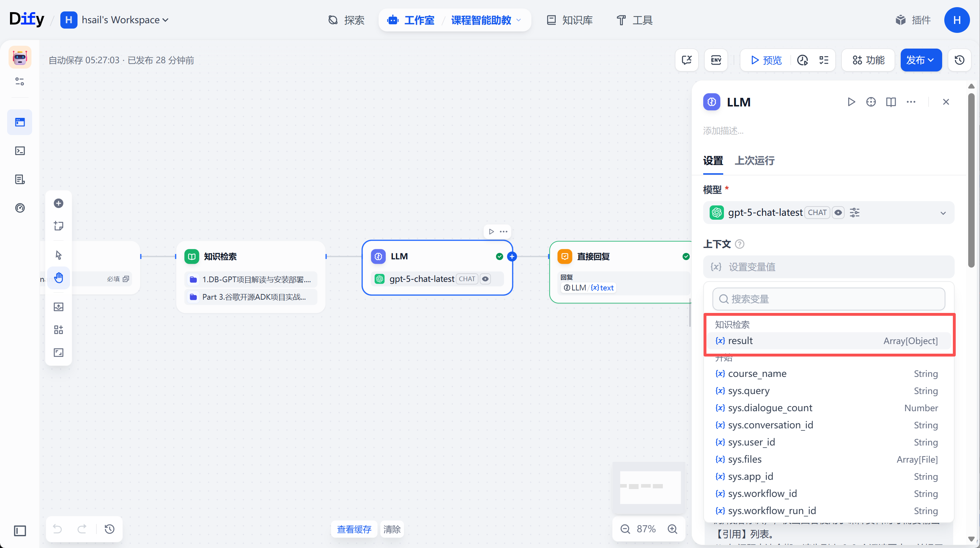The width and height of the screenshot is (980, 548).
Task: Go to the 探索 menu item
Action: [x=346, y=20]
